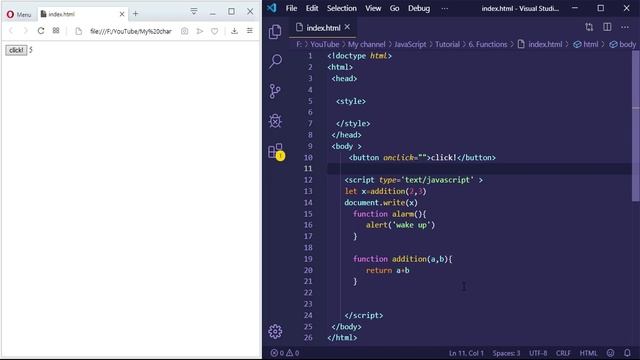Reload the page in Opera browser
Viewport: 640px width, 360px height.
[41, 31]
